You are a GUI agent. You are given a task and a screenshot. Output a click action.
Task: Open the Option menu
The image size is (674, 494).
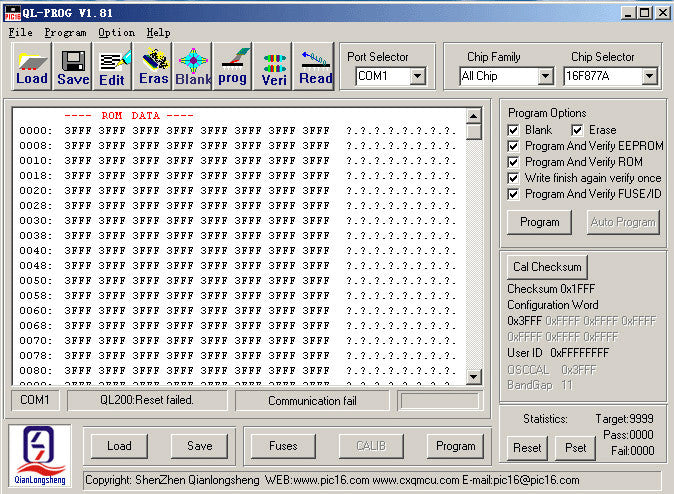pos(116,32)
